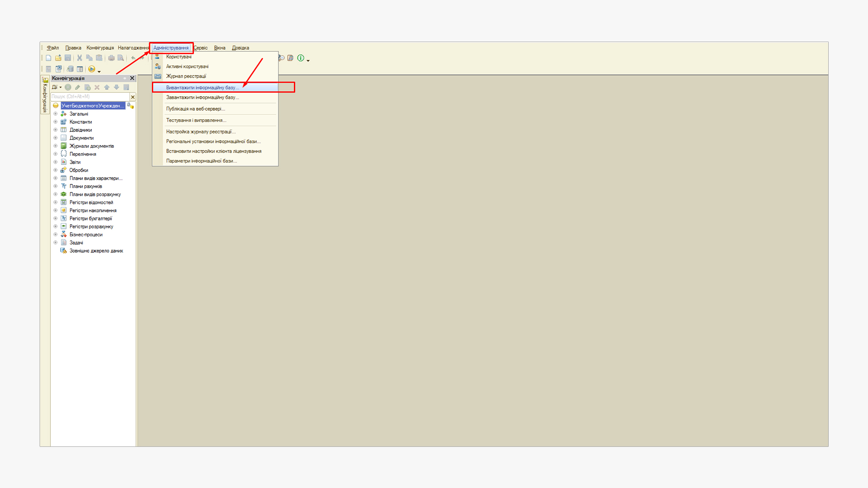
Task: Click the Save floppy disk icon
Action: tap(68, 58)
